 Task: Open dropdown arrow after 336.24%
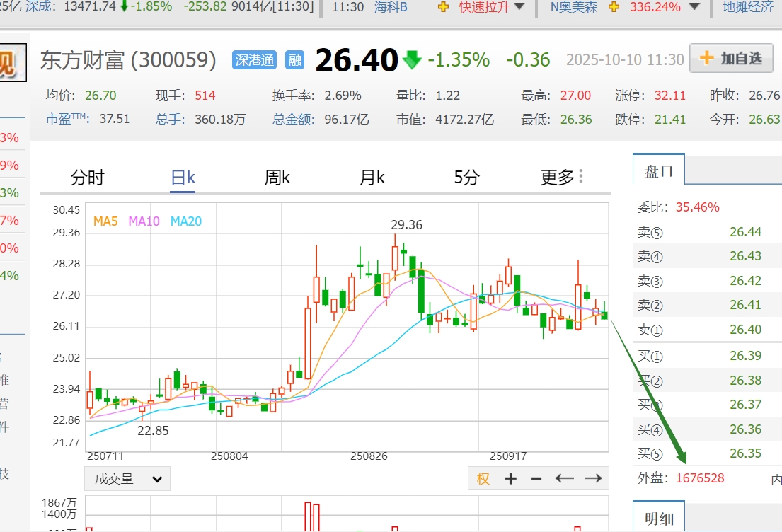694,6
